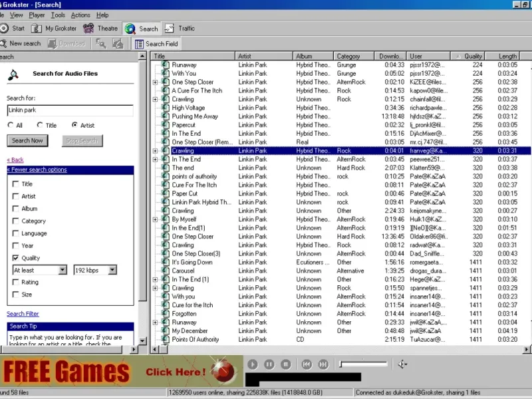Start a New search

click(21, 43)
